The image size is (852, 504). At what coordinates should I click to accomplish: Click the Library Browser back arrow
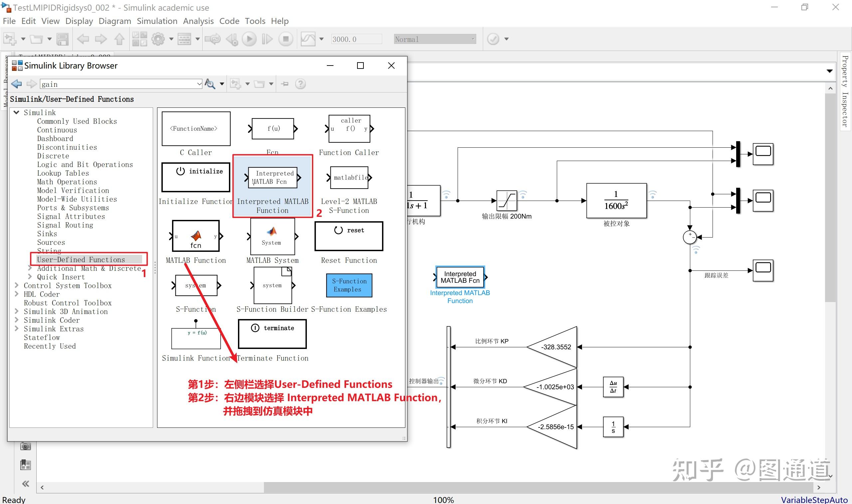tap(16, 84)
